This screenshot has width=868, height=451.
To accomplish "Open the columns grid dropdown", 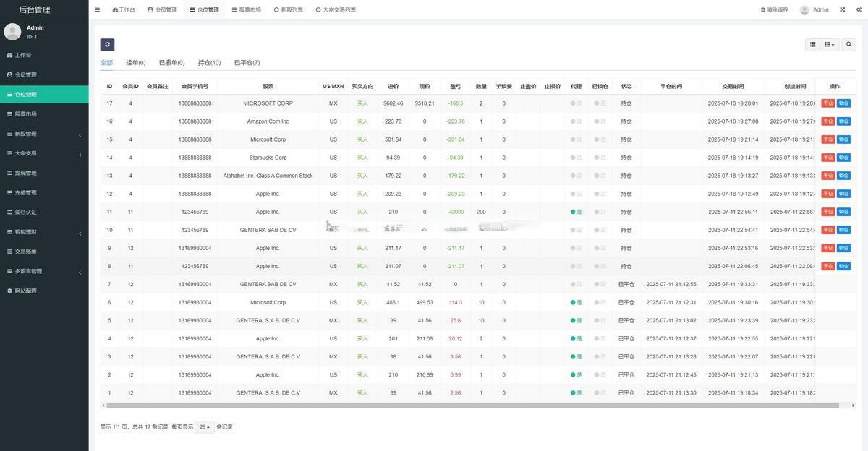I will [830, 45].
